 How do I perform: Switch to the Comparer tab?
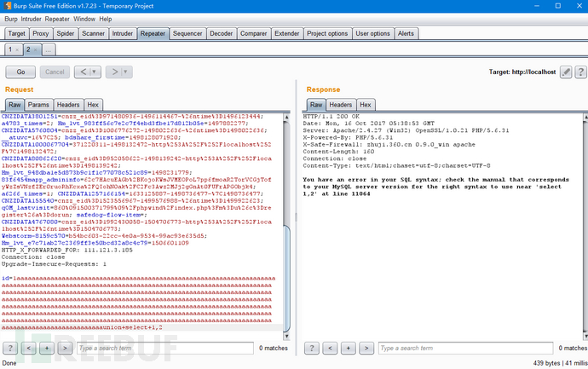tap(253, 33)
